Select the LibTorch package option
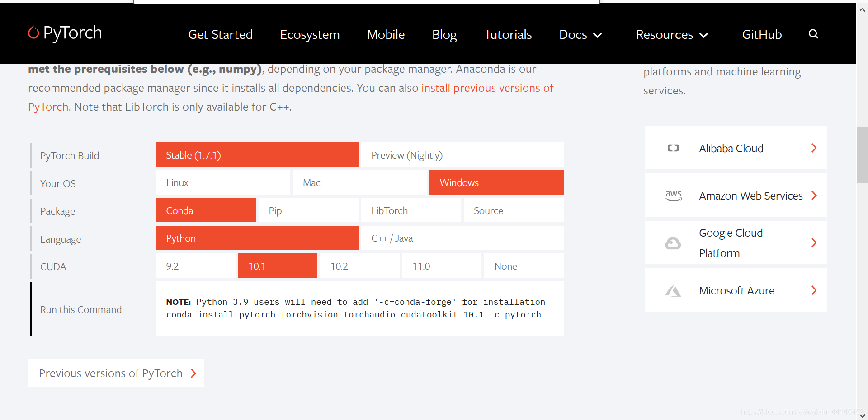 tap(411, 210)
